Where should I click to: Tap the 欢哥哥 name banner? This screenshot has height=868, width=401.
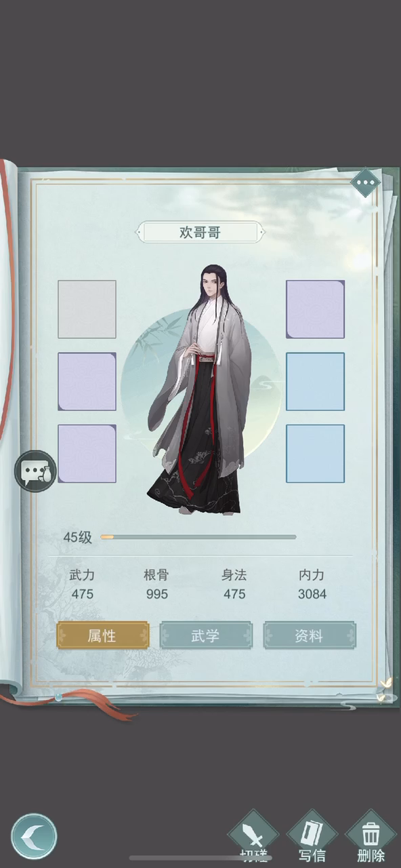[200, 232]
